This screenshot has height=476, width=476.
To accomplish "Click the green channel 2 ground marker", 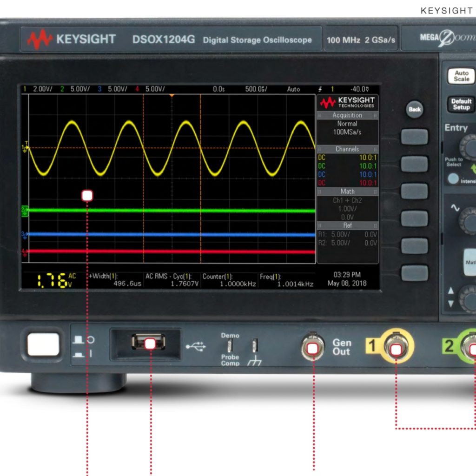I will tap(25, 211).
